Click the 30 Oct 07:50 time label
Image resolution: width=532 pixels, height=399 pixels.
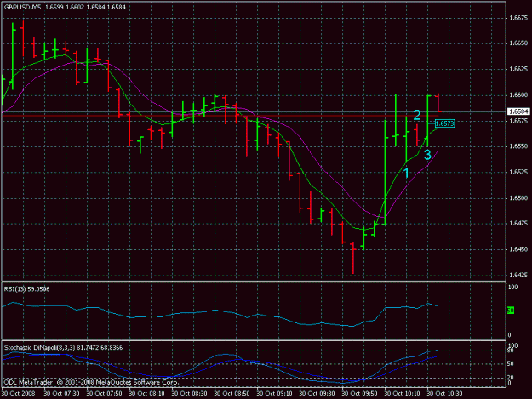(x=104, y=394)
